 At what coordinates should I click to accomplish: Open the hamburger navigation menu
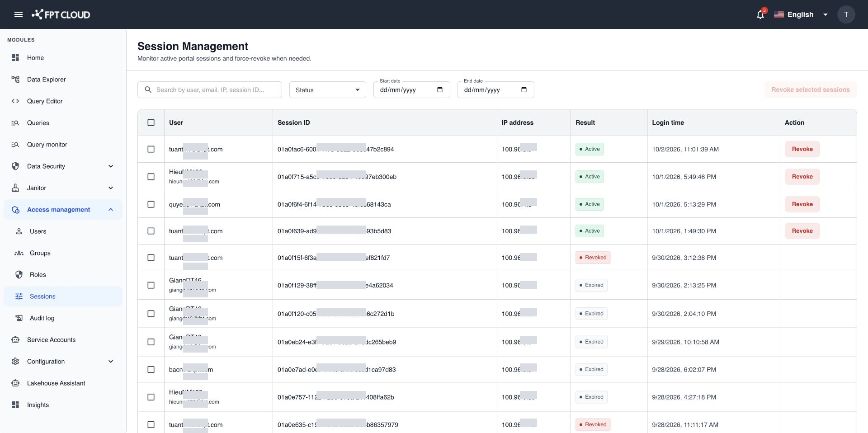pyautogui.click(x=19, y=14)
